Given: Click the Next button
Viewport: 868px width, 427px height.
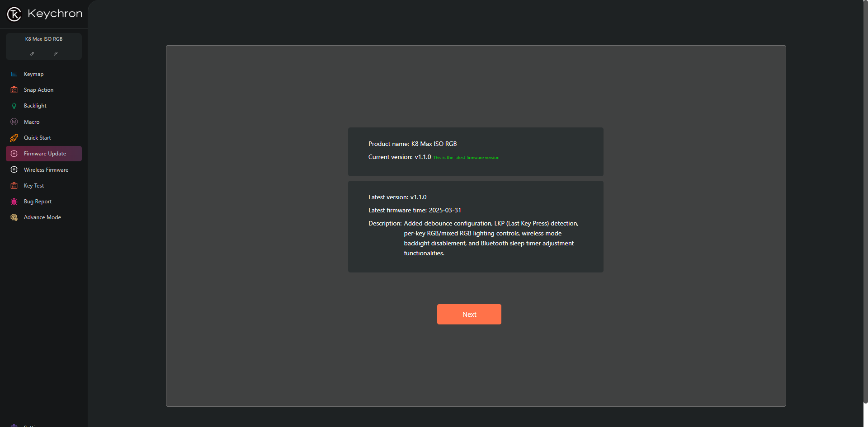Looking at the screenshot, I should [469, 314].
